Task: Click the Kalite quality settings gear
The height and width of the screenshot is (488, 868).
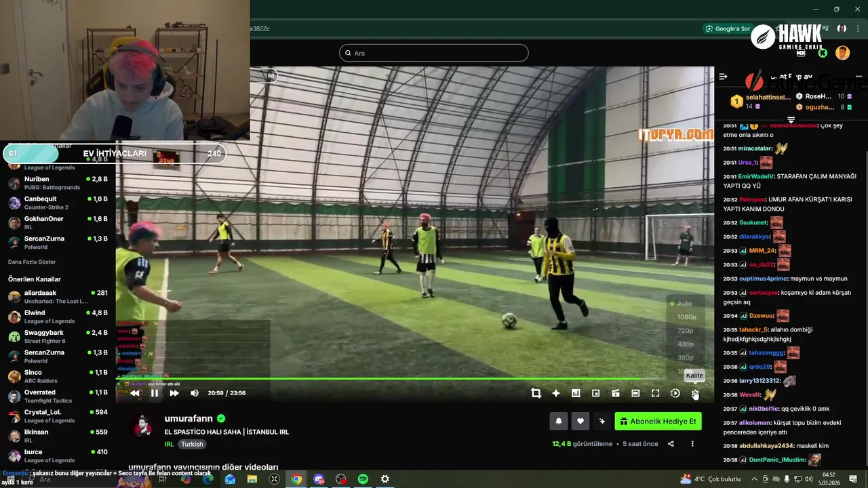Action: pos(695,393)
